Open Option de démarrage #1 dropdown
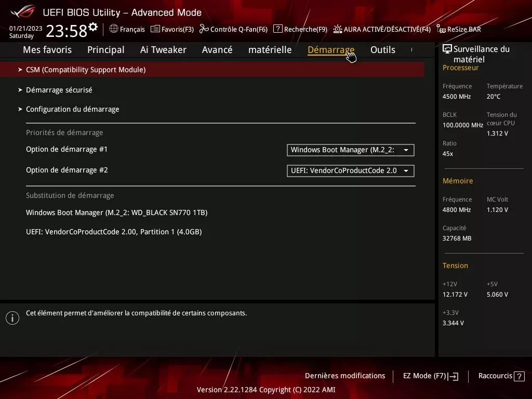 coord(350,150)
